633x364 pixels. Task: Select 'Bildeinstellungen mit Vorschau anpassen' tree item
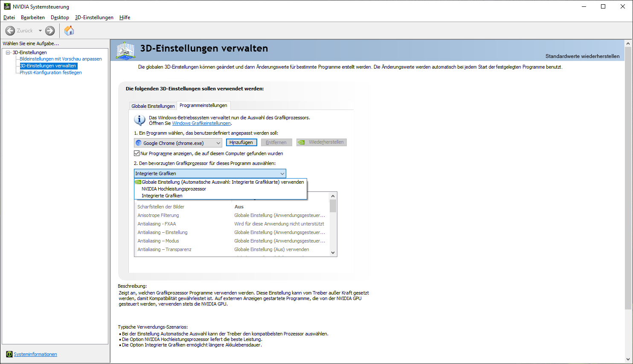(61, 59)
